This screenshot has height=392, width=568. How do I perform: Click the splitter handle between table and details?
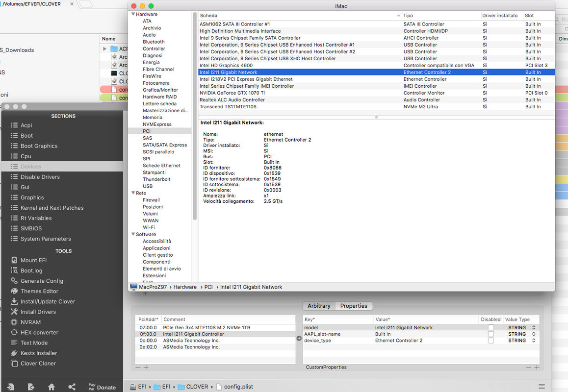point(376,117)
